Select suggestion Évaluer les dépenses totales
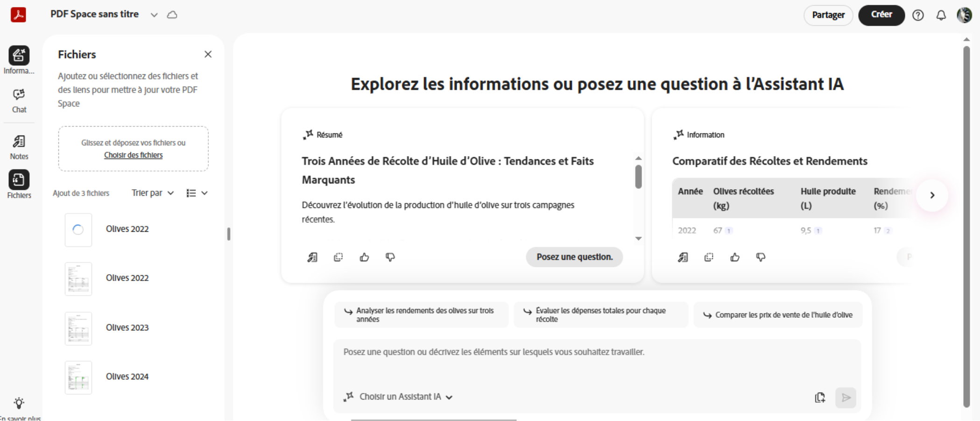980x421 pixels. point(601,315)
